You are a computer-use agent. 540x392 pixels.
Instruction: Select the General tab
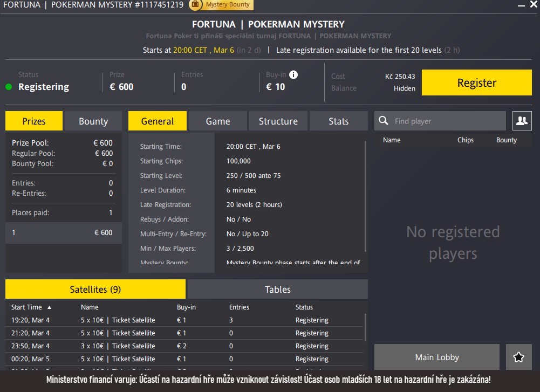158,121
